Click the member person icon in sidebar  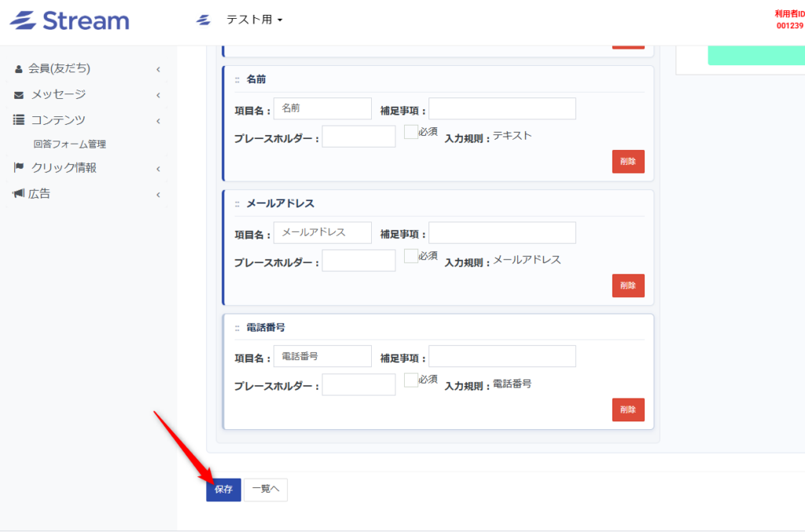[19, 69]
